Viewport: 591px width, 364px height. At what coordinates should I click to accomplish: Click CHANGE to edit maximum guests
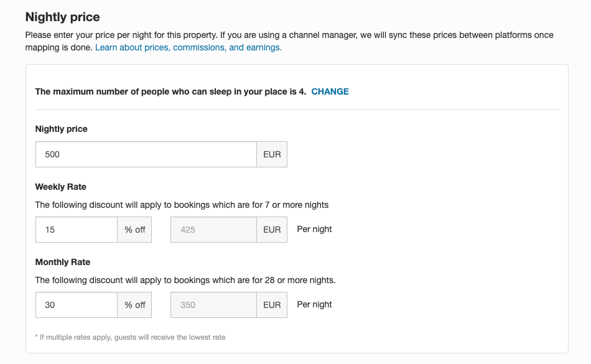(330, 91)
